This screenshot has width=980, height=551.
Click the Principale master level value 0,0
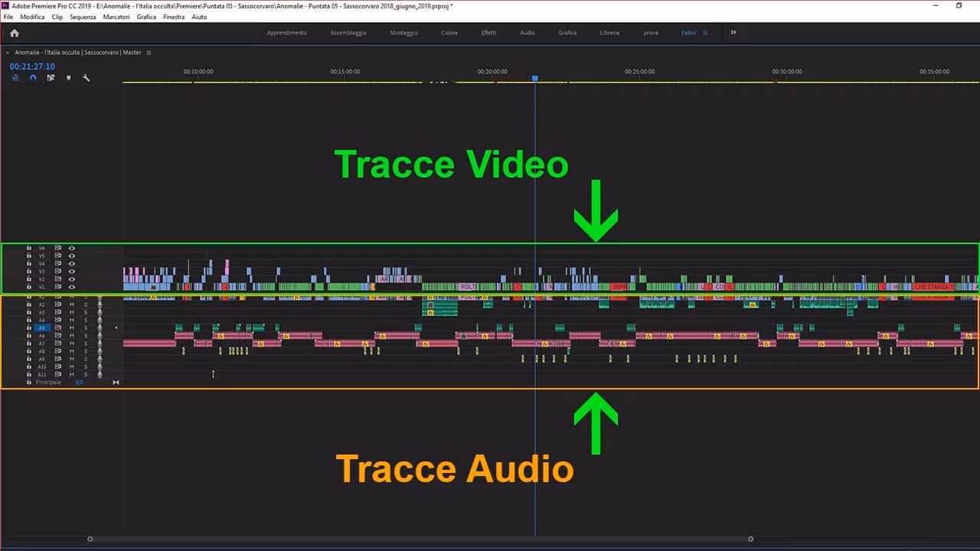coord(80,382)
